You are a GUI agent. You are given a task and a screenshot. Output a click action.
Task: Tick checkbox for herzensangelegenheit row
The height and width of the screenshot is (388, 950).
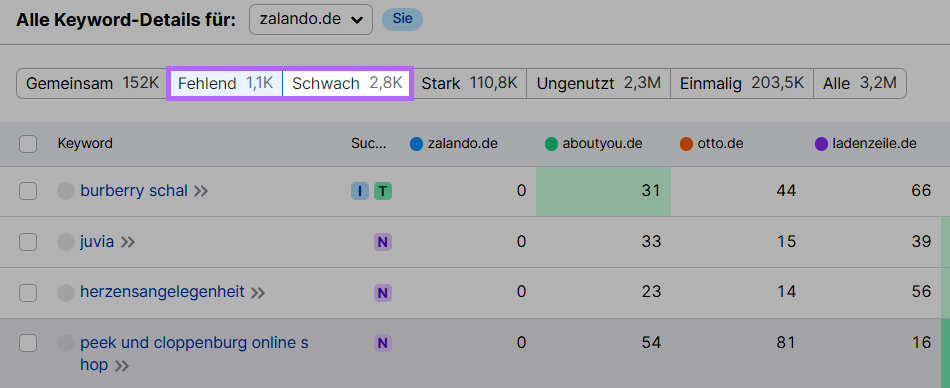pyautogui.click(x=28, y=293)
